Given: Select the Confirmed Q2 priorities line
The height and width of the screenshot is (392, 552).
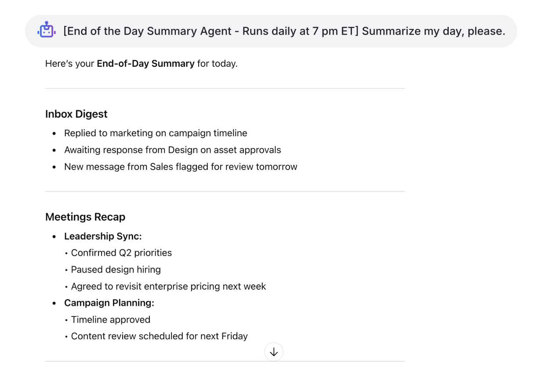Looking at the screenshot, I should pos(121,253).
